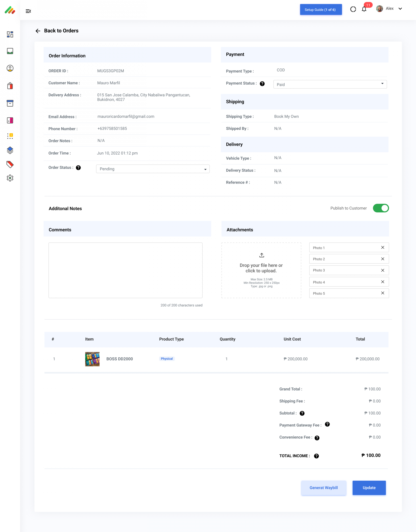Click inside the Comments text area

pyautogui.click(x=125, y=270)
